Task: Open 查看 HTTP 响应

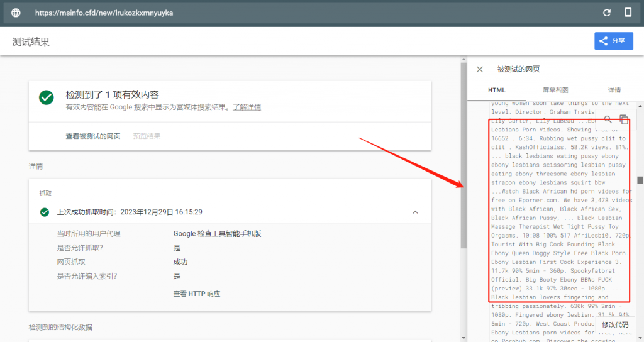Action: click(197, 294)
